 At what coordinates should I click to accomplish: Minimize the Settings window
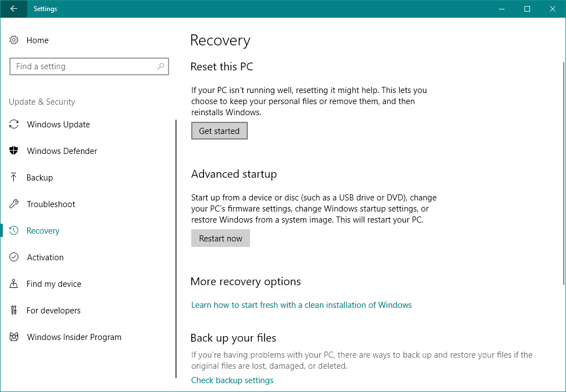(x=502, y=9)
